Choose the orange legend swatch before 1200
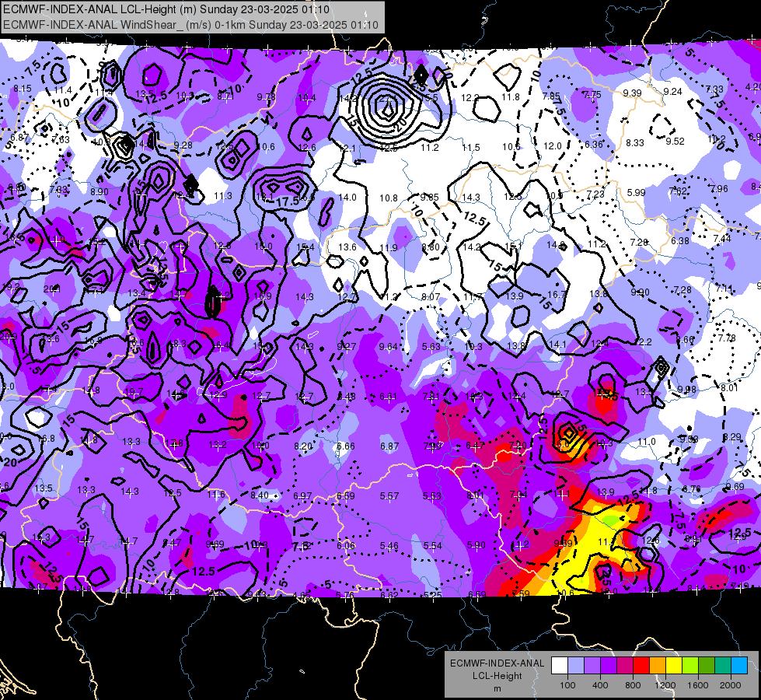 (658, 666)
